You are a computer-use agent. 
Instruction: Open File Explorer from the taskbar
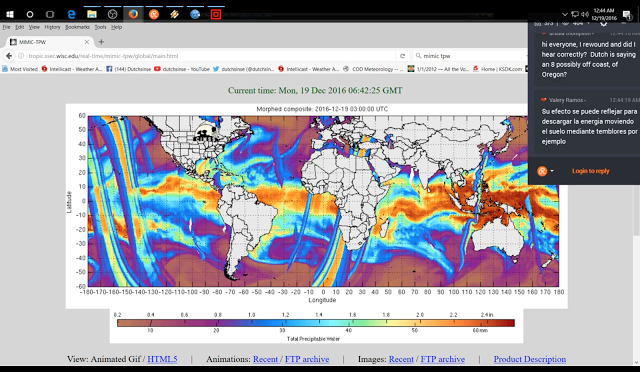(x=92, y=14)
